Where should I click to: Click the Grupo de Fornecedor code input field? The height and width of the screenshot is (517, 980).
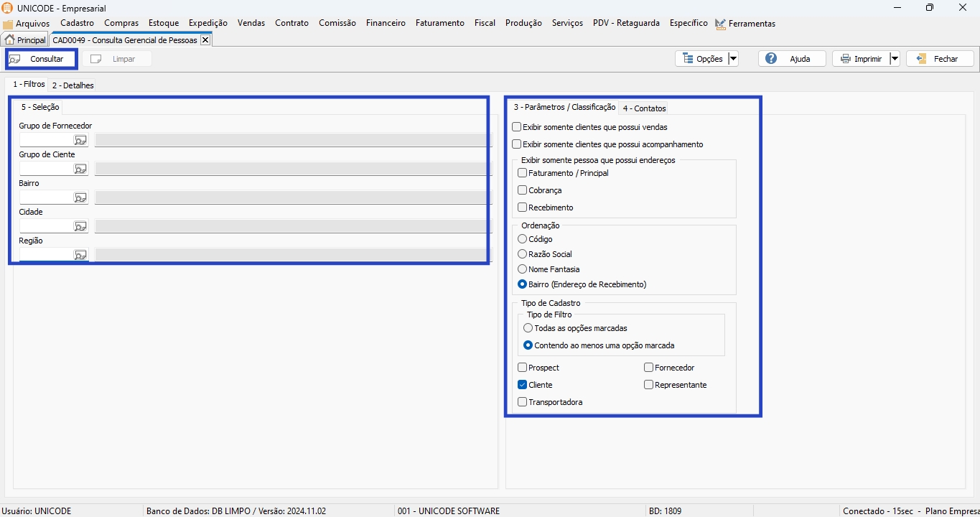(46, 140)
